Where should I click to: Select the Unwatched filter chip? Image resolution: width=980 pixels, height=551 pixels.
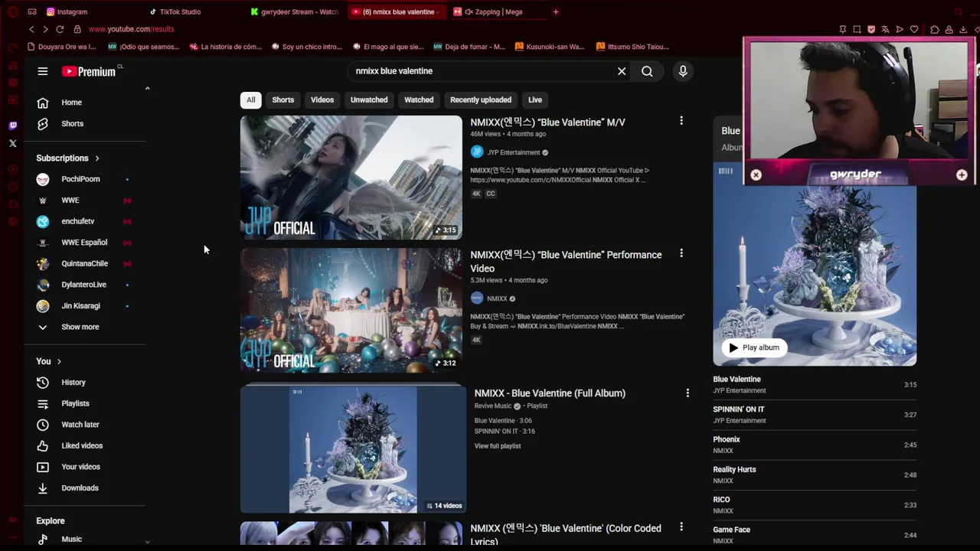pos(369,99)
